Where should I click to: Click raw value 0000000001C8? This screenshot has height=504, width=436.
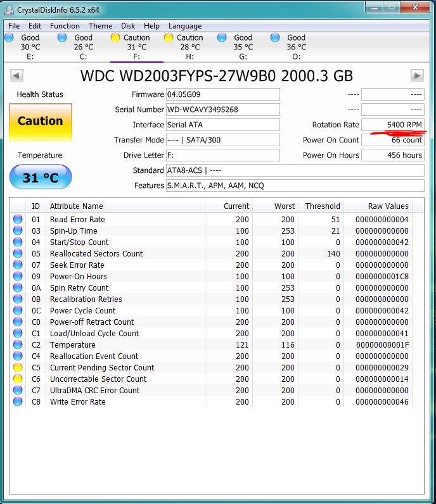382,276
